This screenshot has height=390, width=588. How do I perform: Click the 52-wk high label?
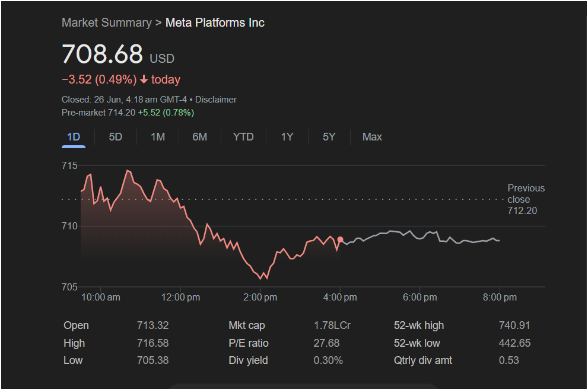pos(419,325)
